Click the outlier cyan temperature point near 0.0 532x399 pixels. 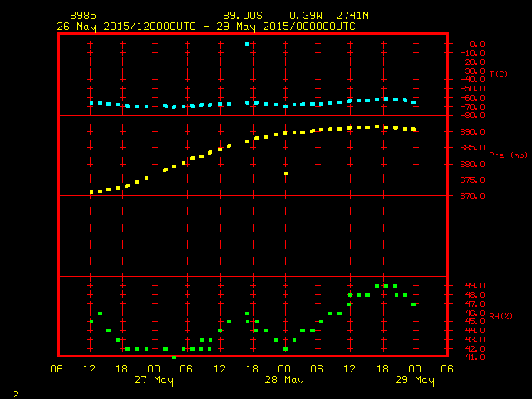(247, 44)
